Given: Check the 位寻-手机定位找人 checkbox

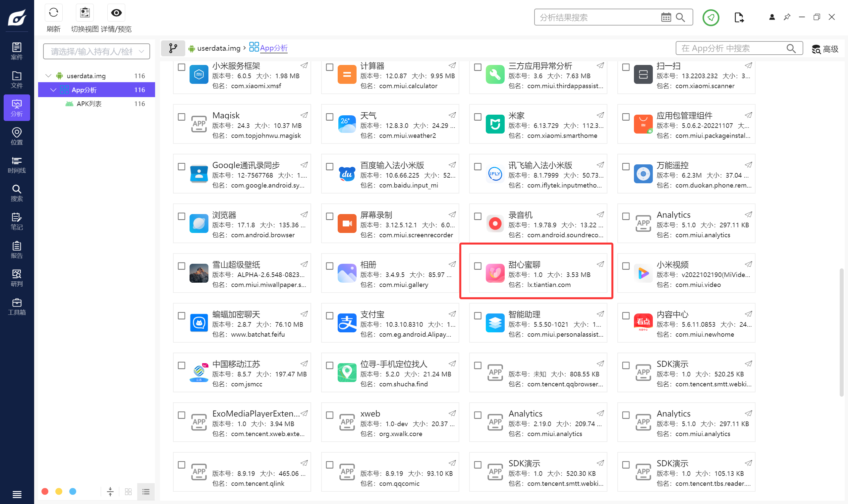Looking at the screenshot, I should point(329,365).
